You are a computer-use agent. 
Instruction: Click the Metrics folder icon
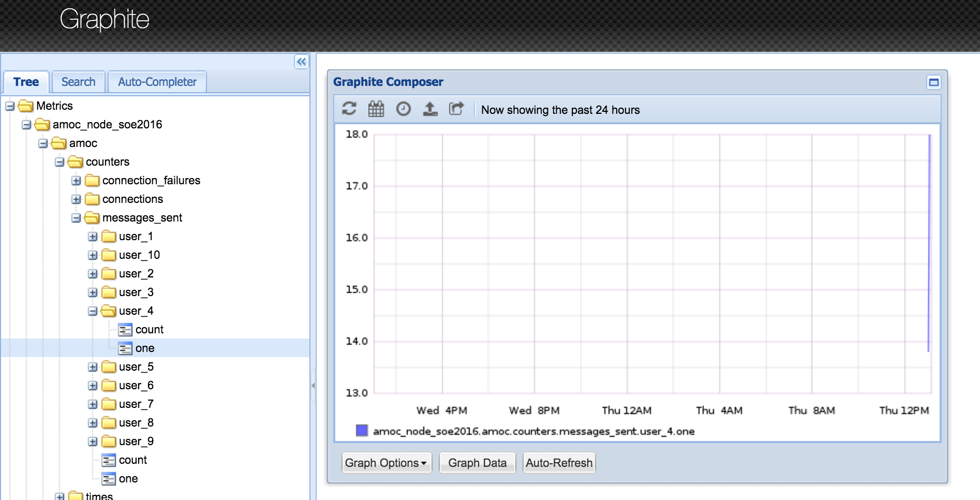pos(26,106)
